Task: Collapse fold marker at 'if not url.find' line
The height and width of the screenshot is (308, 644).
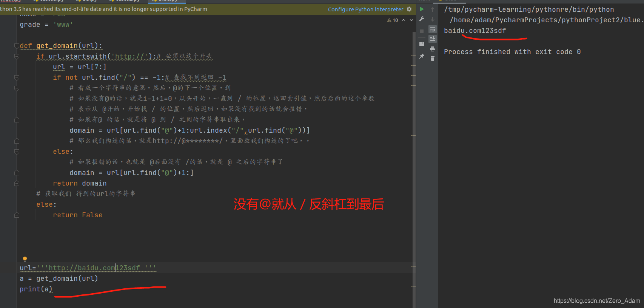Action: tap(17, 77)
